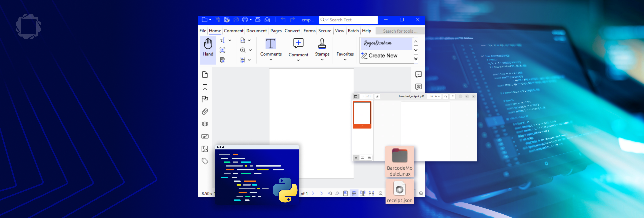Open the Convert ribbon tab
The image size is (644, 218).
coord(292,31)
